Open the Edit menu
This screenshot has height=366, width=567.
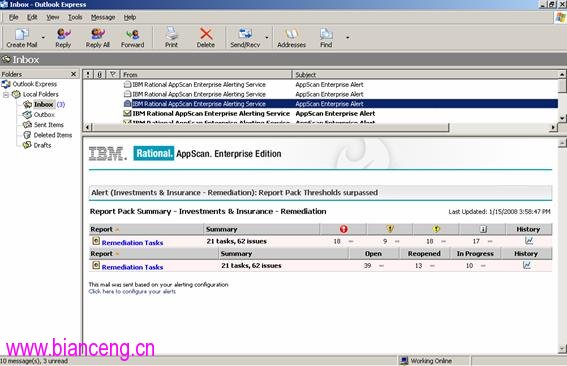[32, 17]
